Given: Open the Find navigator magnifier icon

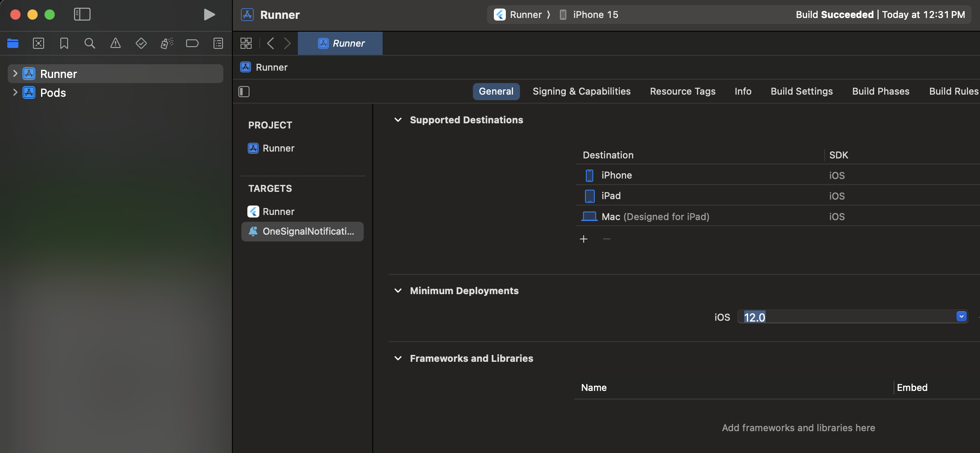Looking at the screenshot, I should click(x=90, y=43).
